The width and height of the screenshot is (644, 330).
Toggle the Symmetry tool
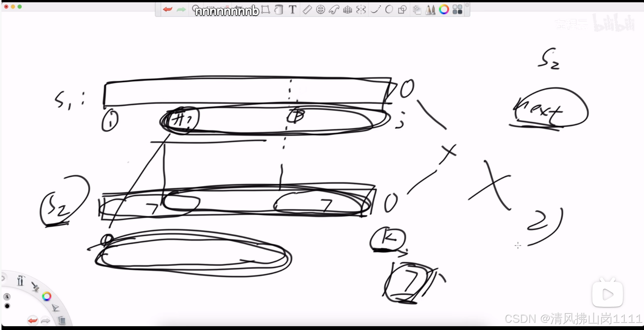[361, 9]
